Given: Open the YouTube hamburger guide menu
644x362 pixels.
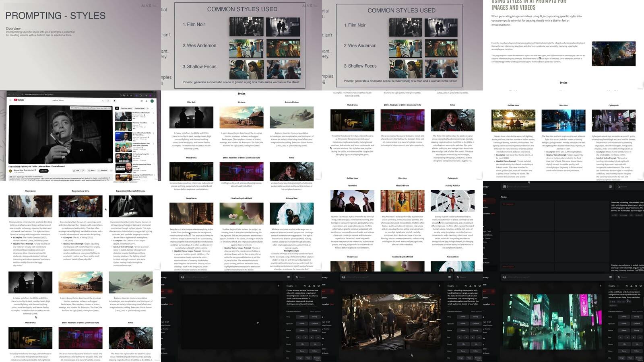Looking at the screenshot, I should point(10,100).
